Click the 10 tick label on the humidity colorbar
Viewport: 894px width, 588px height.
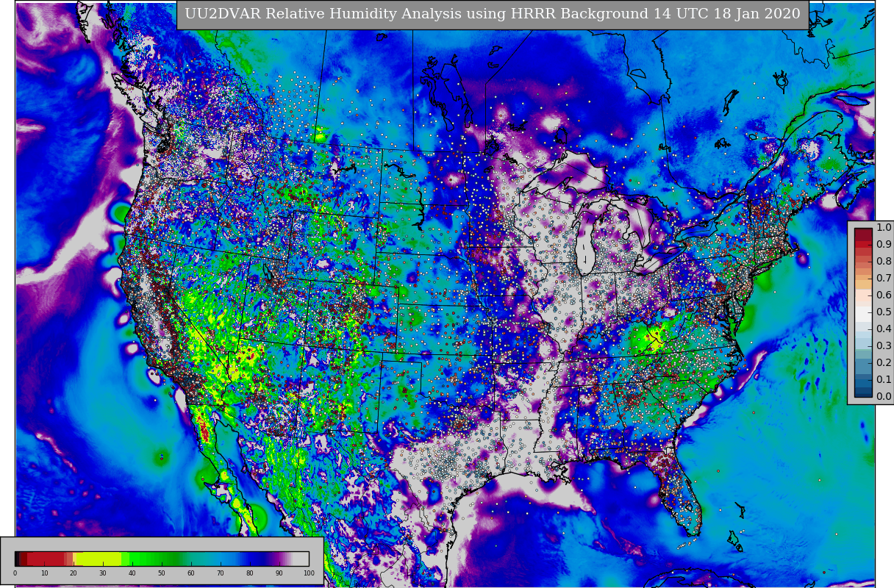[44, 573]
